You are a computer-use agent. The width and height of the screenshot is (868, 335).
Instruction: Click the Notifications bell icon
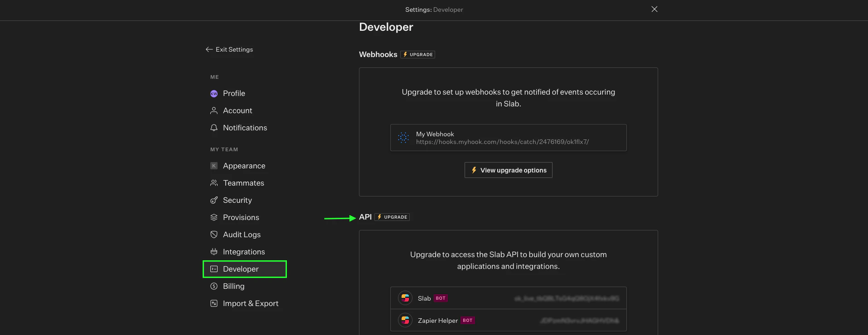pos(214,128)
